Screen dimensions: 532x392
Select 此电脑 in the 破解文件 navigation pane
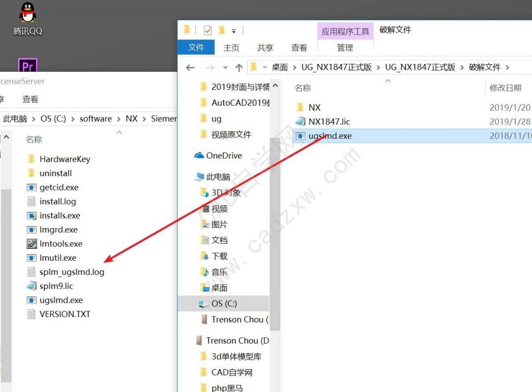click(x=213, y=177)
